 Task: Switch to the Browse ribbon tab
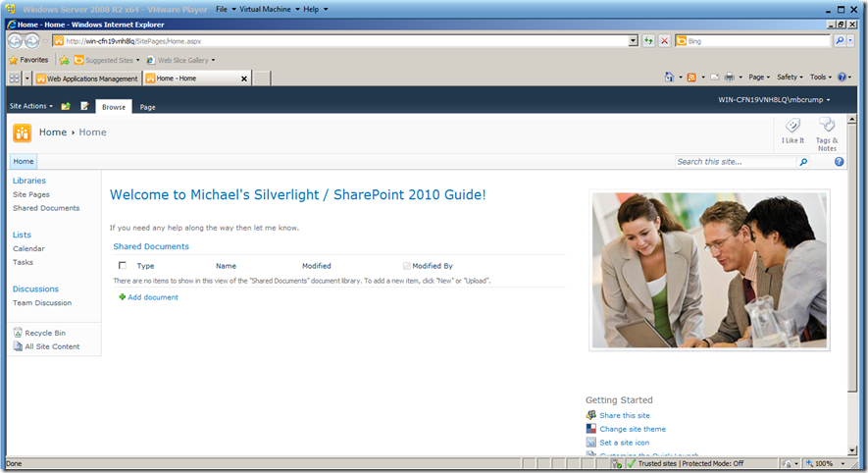tap(114, 107)
